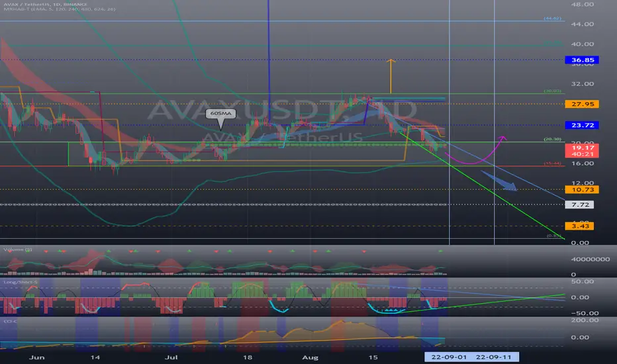Click 50.00 on the Long/Short axis
The width and height of the screenshot is (617, 364).
coord(583,281)
